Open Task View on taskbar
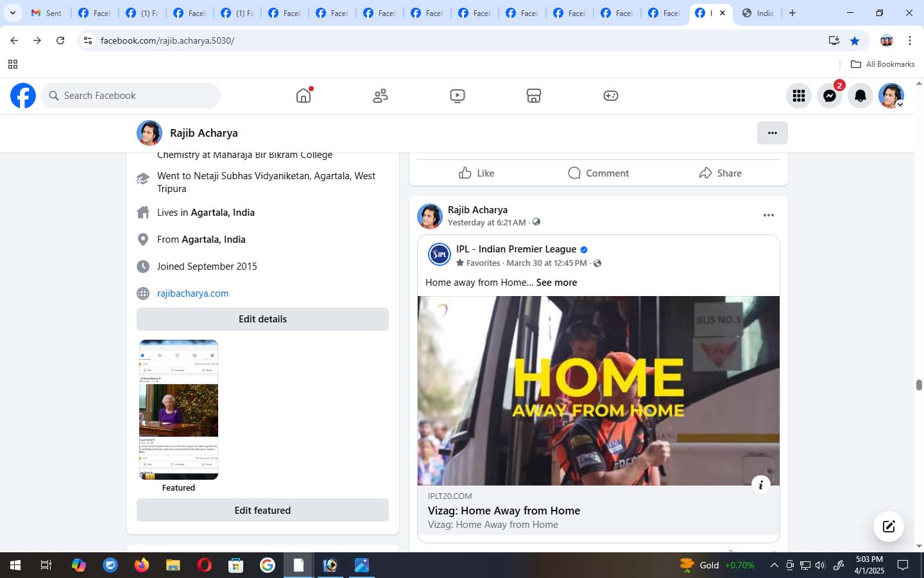 (46, 565)
